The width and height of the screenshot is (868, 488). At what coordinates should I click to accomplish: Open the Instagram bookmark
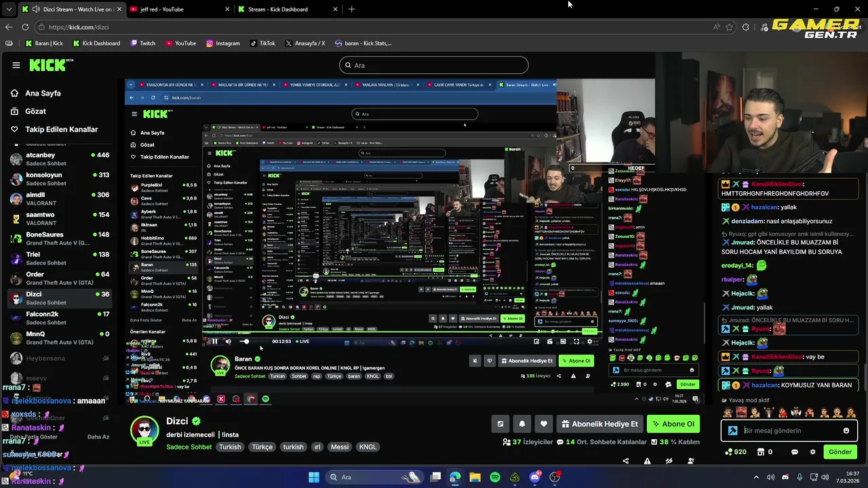click(222, 43)
